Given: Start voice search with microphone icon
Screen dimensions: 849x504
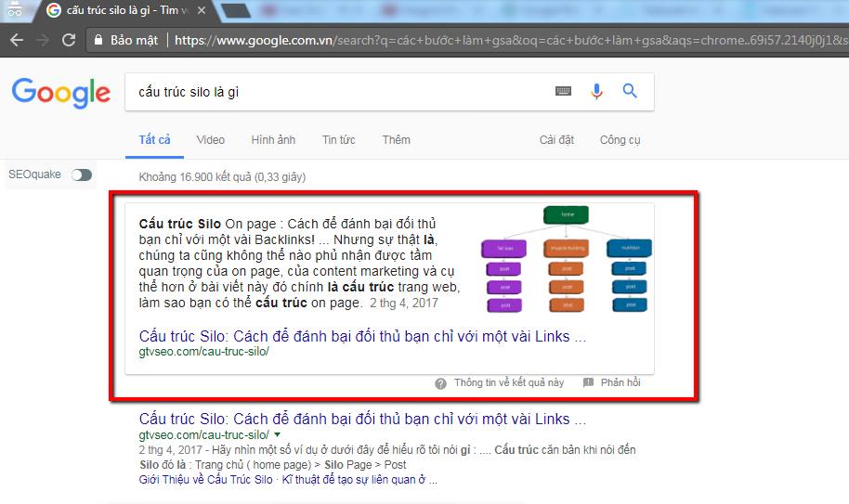Looking at the screenshot, I should tap(596, 91).
